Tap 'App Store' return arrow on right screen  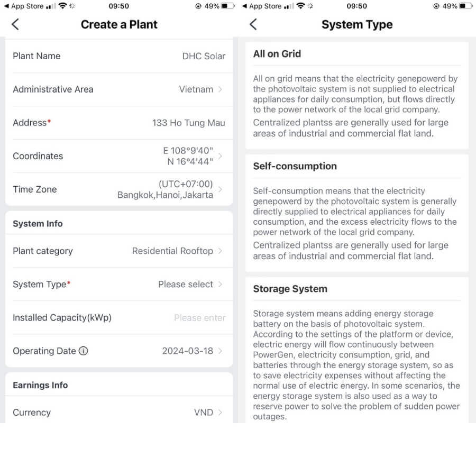pos(244,6)
